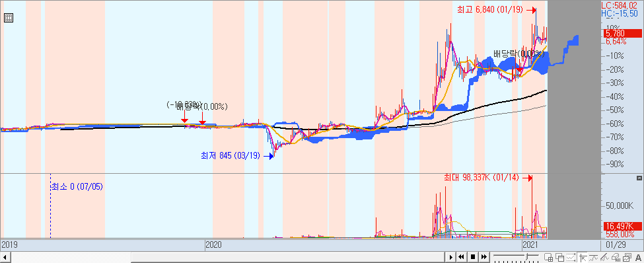644x263 pixels.
Task: Click the window-with-grid layout icon
Action: 548,257
